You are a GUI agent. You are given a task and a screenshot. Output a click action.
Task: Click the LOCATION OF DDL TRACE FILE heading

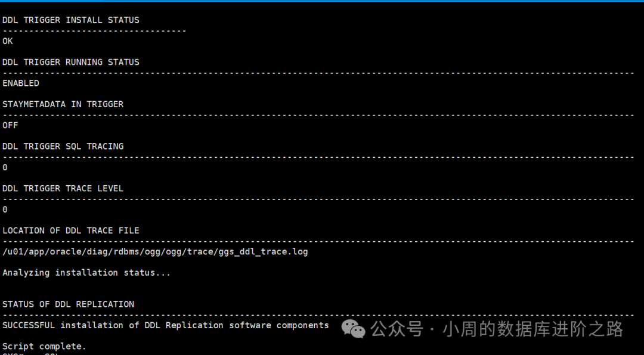tap(70, 231)
